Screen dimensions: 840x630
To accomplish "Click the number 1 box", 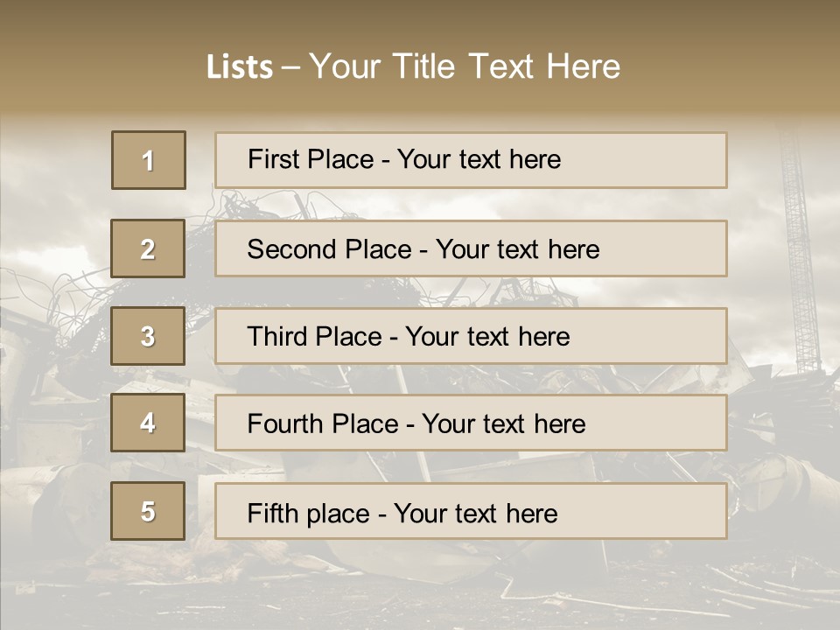I will point(149,160).
